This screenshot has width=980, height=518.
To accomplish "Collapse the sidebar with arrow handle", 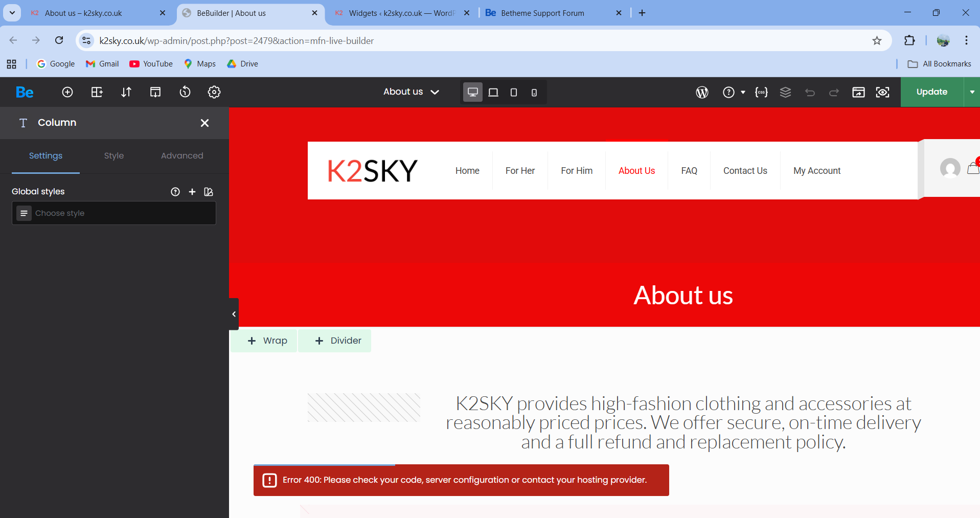I will point(234,314).
